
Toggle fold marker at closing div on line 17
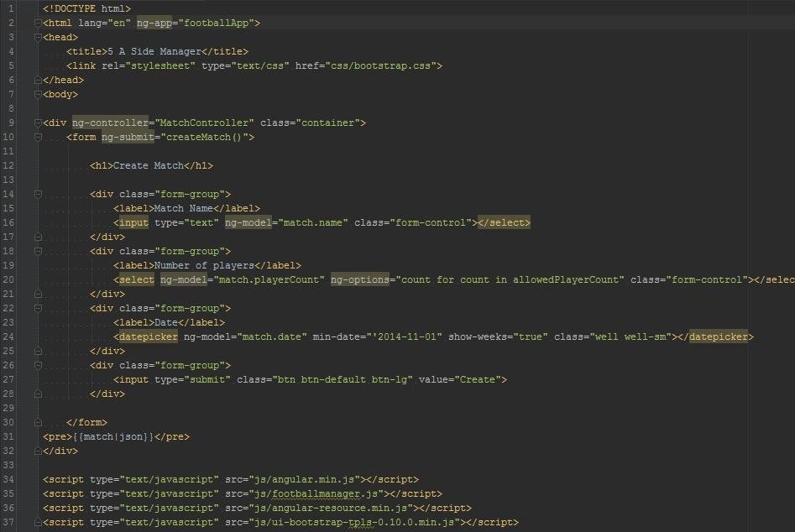[x=38, y=237]
